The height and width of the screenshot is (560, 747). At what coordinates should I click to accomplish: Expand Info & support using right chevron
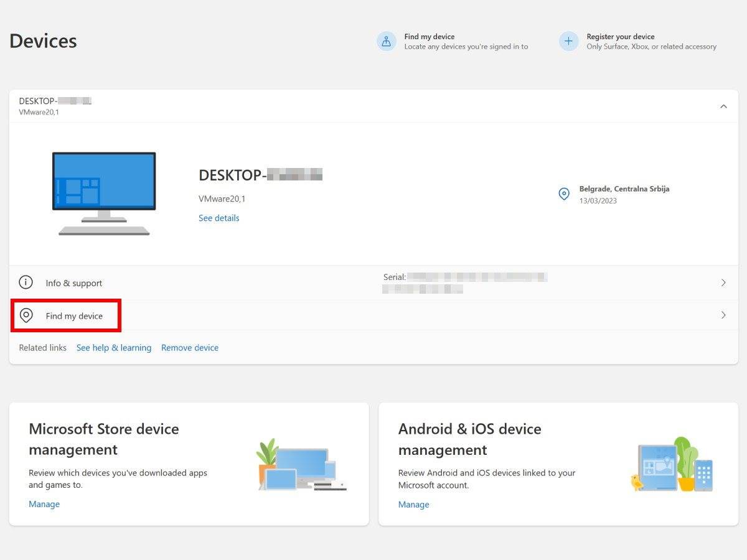tap(723, 282)
